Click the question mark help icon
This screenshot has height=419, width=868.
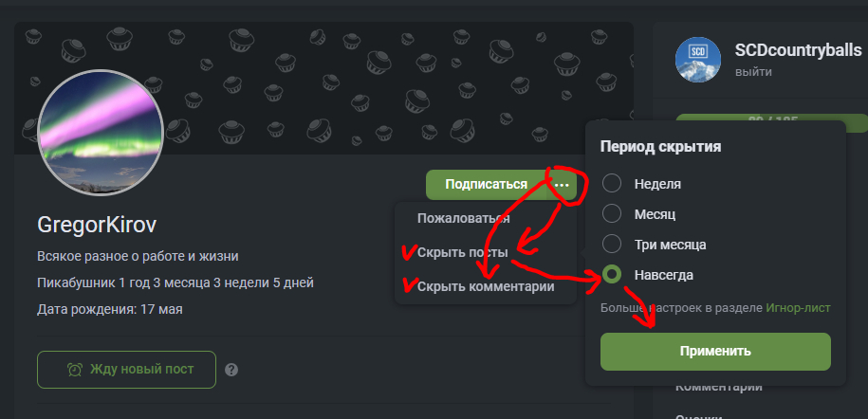(231, 370)
